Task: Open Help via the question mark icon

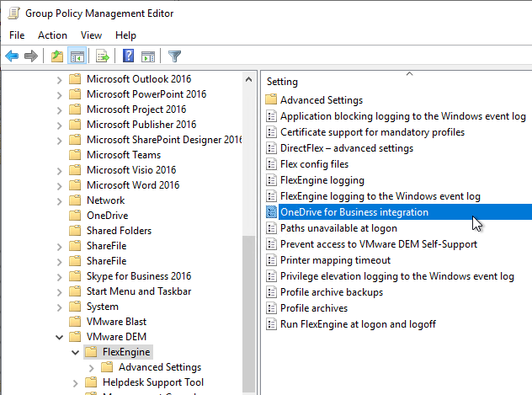Action: [x=128, y=56]
